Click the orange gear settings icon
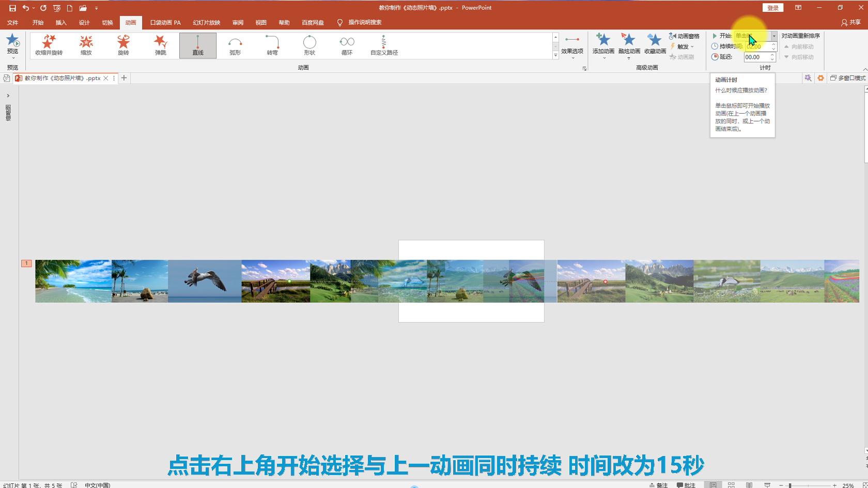 point(820,78)
